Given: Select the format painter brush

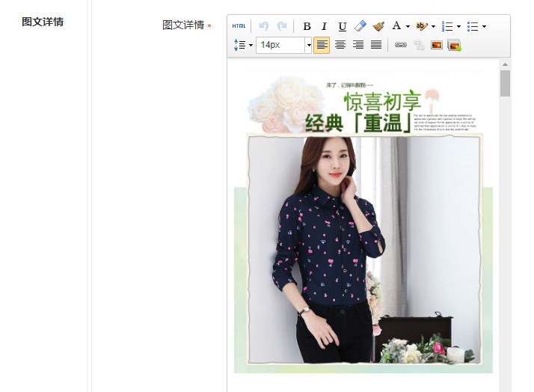Looking at the screenshot, I should tap(378, 26).
